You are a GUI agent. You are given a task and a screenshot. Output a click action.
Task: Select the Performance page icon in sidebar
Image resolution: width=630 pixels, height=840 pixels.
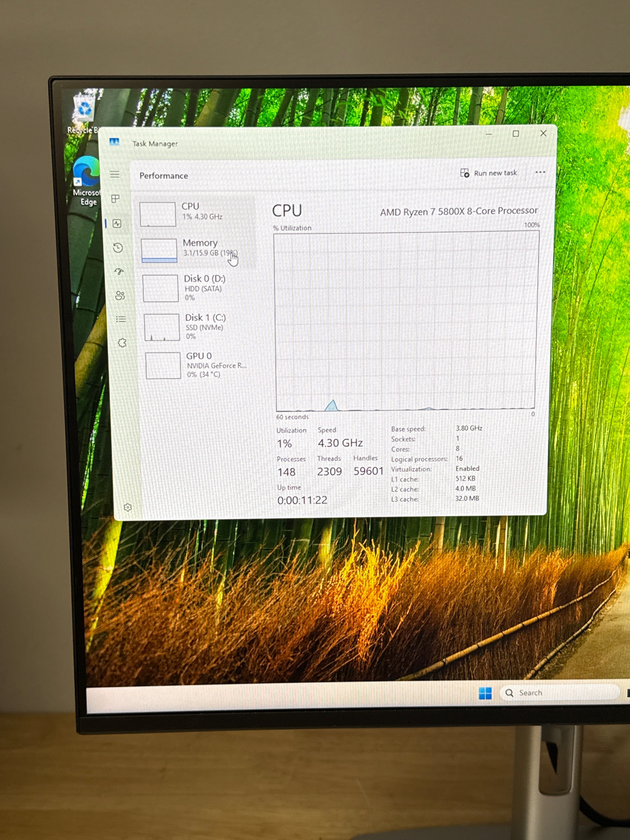tap(117, 224)
